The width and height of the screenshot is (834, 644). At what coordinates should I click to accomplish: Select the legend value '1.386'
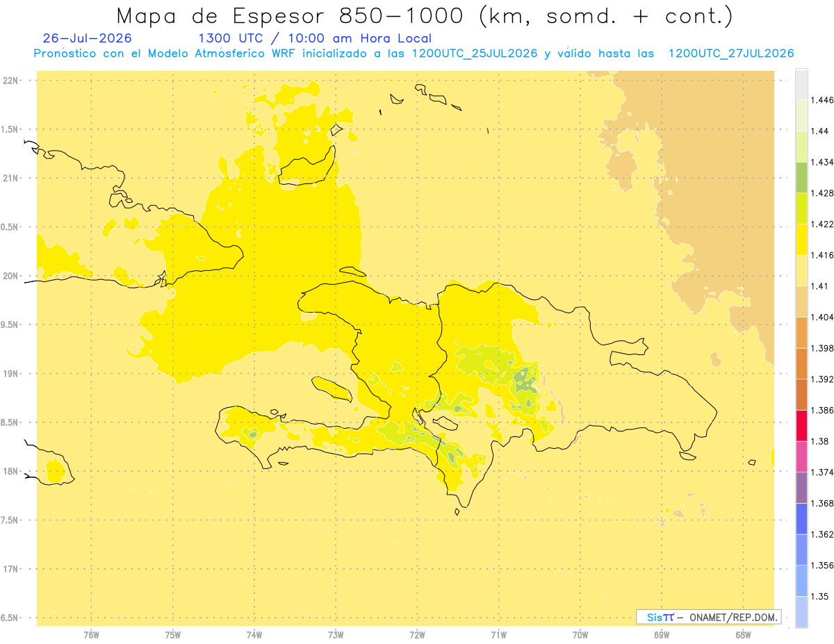click(x=821, y=411)
